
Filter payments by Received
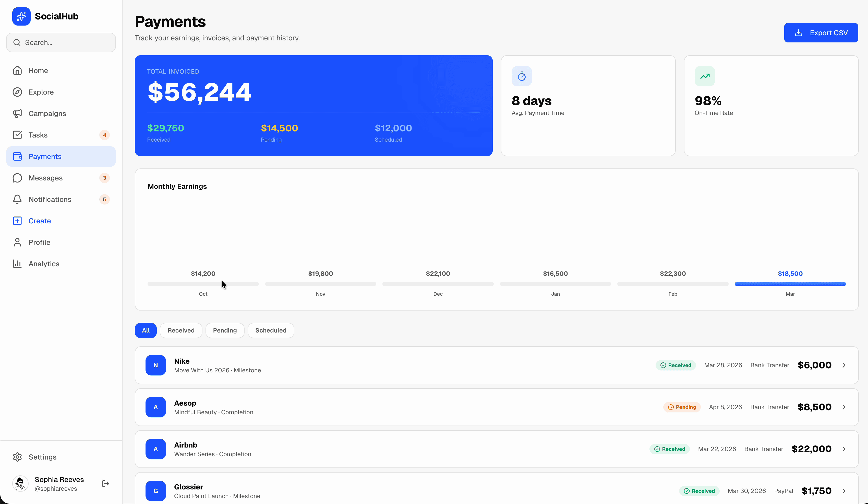(x=181, y=330)
